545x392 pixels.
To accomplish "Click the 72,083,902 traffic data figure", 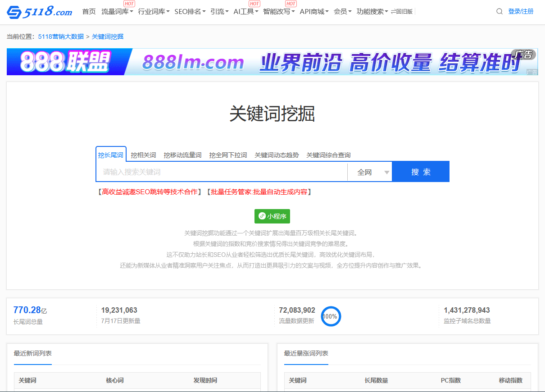I will pos(297,310).
